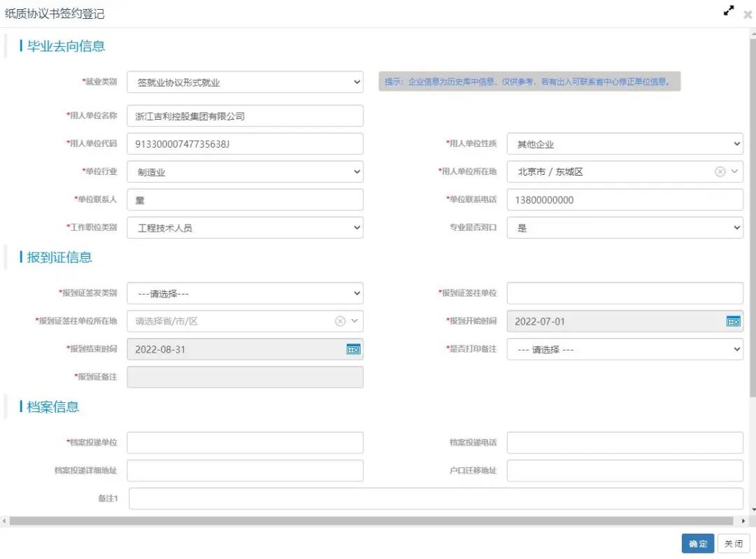The width and height of the screenshot is (756, 559).
Task: Open the 单位行业 dropdown
Action: 245,171
